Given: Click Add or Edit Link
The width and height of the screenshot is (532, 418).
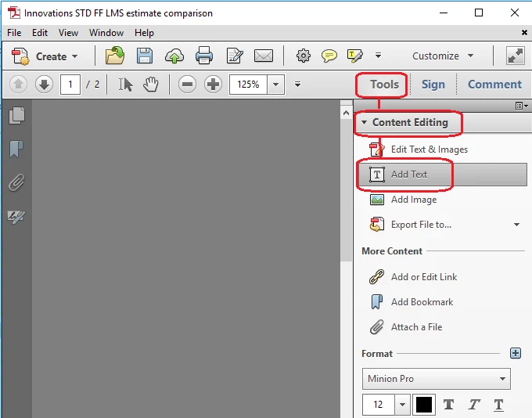Looking at the screenshot, I should pyautogui.click(x=413, y=277).
